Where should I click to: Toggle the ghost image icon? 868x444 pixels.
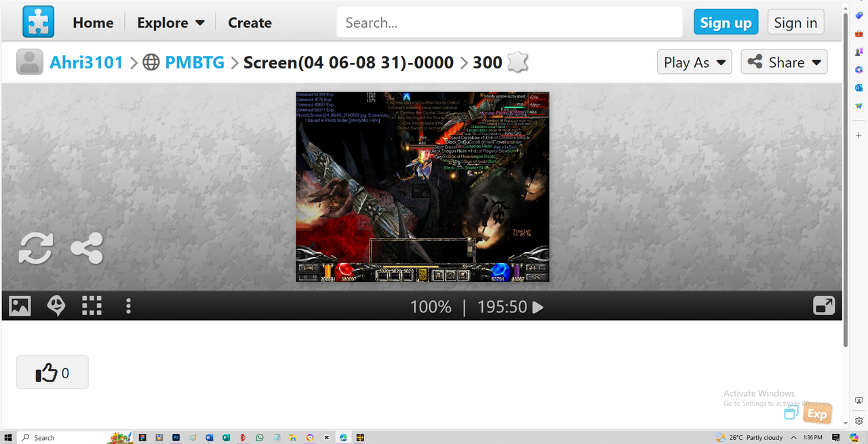[x=56, y=306]
